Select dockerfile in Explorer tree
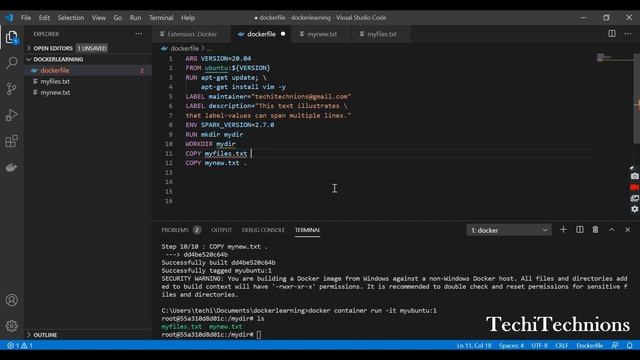The height and width of the screenshot is (360, 640). click(88, 70)
